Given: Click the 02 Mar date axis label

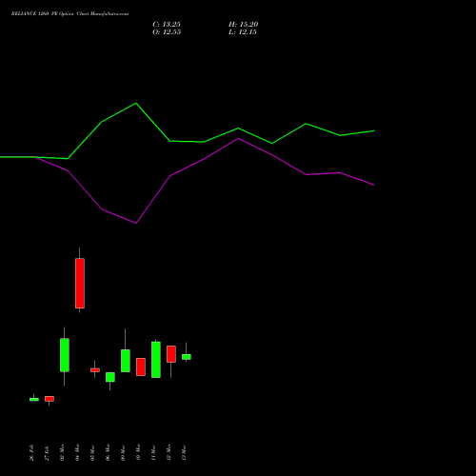Looking at the screenshot, I should tap(62, 452).
